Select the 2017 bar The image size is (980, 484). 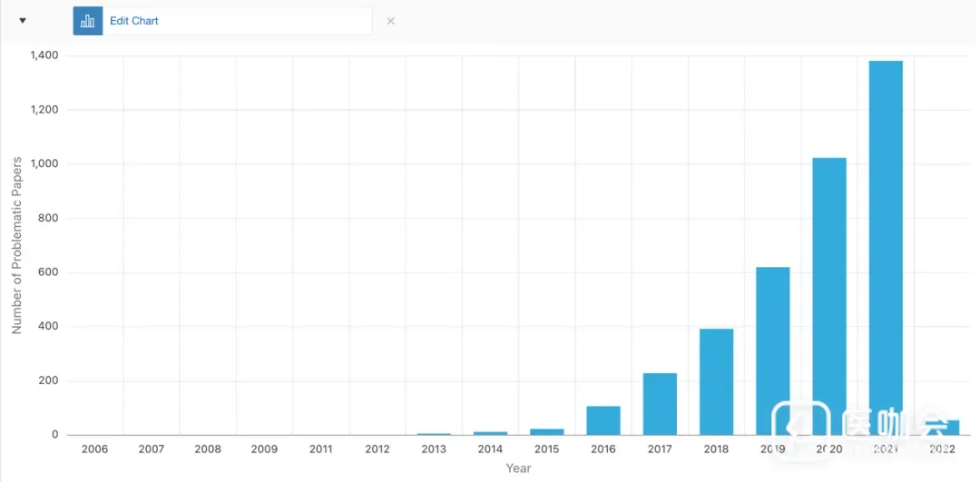click(660, 403)
